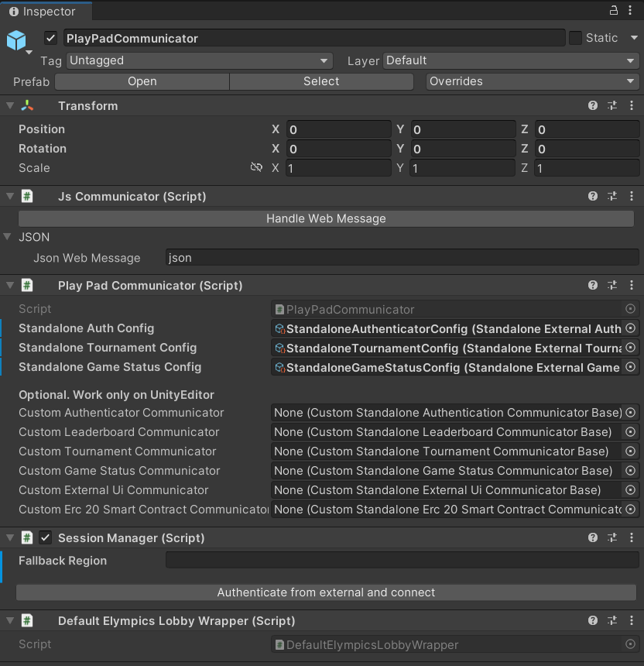Open Js Communicator help reference
Viewport: 644px width, 666px height.
[593, 196]
